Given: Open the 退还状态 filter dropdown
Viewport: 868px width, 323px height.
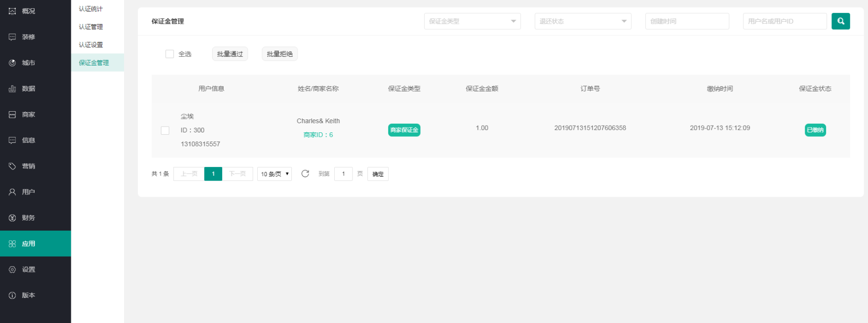Looking at the screenshot, I should [583, 21].
